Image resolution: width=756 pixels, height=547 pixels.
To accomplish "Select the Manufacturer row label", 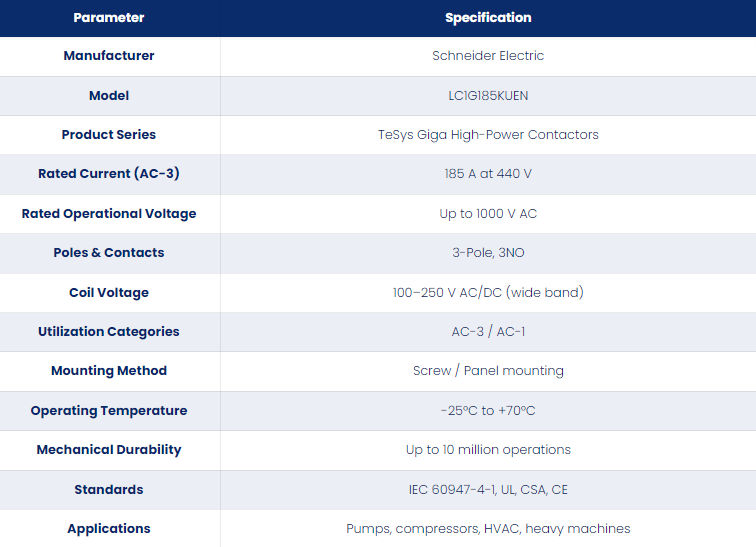I will tap(109, 56).
